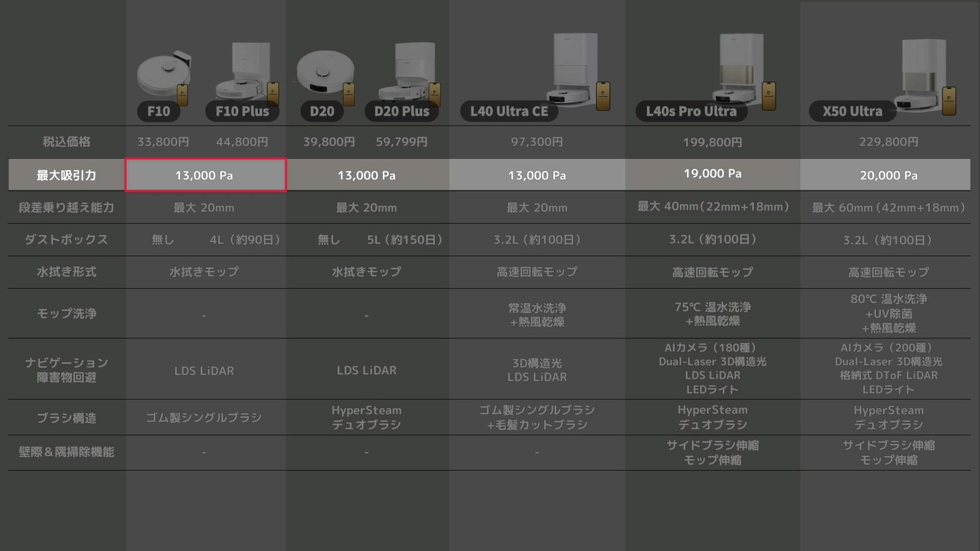
Task: Select the "59,799円" price
Action: 402,142
